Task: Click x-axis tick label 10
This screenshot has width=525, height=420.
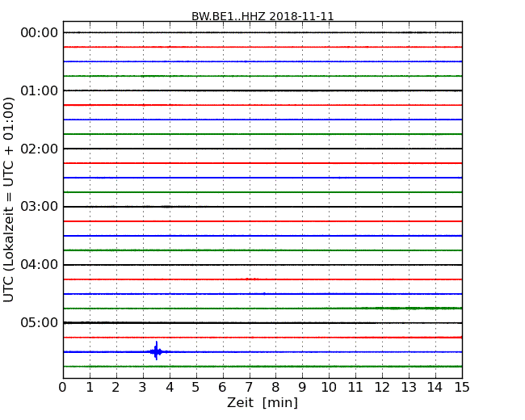Action: point(329,388)
